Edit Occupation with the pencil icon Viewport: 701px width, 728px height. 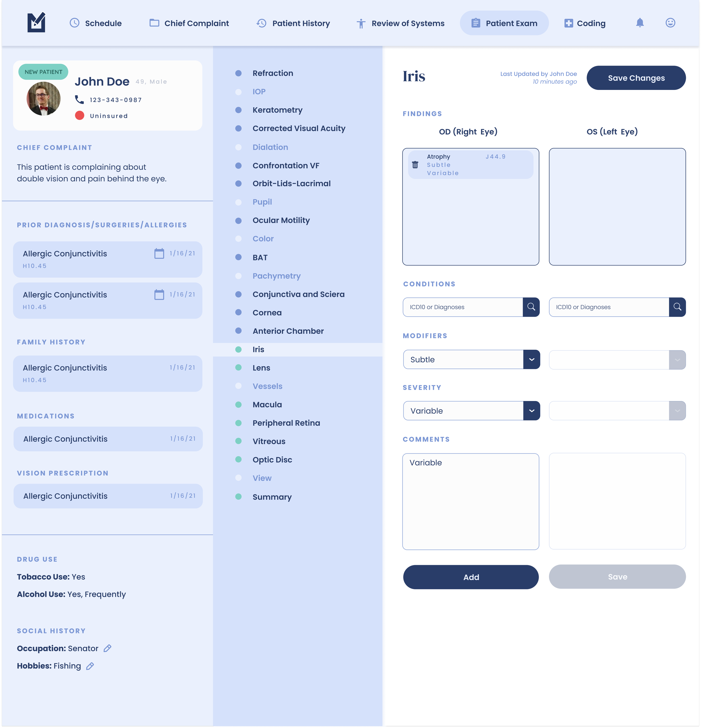[x=107, y=648]
